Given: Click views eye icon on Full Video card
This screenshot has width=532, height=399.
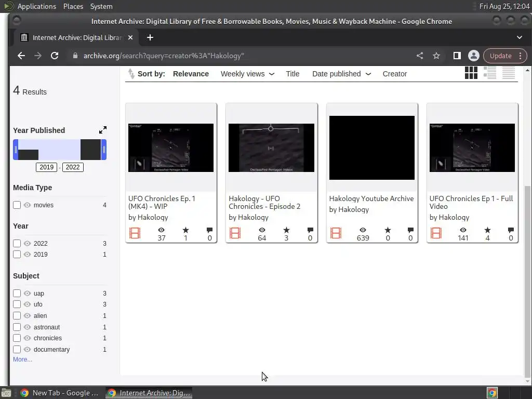Looking at the screenshot, I should click(x=463, y=230).
